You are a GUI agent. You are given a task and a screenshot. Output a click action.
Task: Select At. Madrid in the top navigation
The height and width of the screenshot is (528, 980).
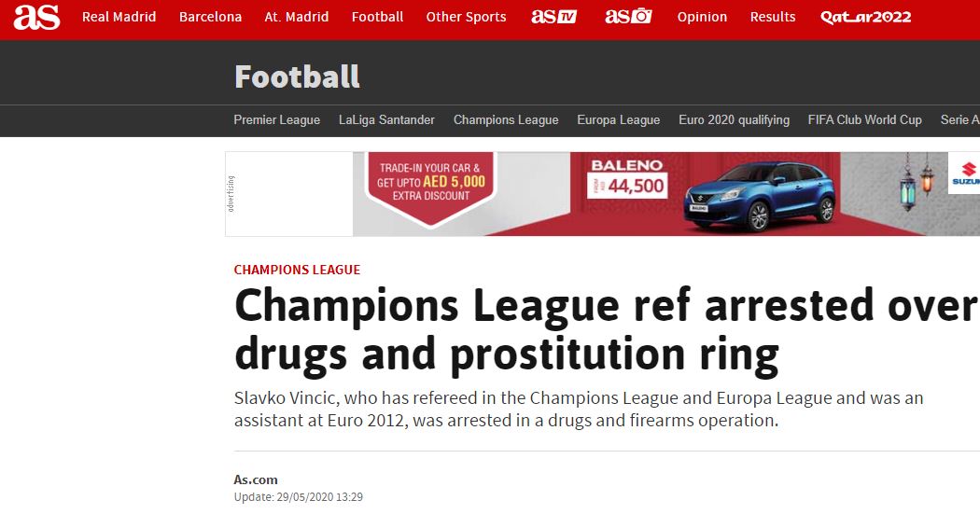(x=297, y=17)
